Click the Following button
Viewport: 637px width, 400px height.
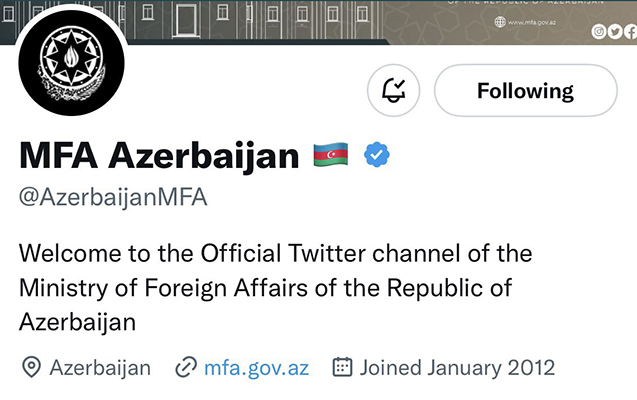click(x=525, y=91)
